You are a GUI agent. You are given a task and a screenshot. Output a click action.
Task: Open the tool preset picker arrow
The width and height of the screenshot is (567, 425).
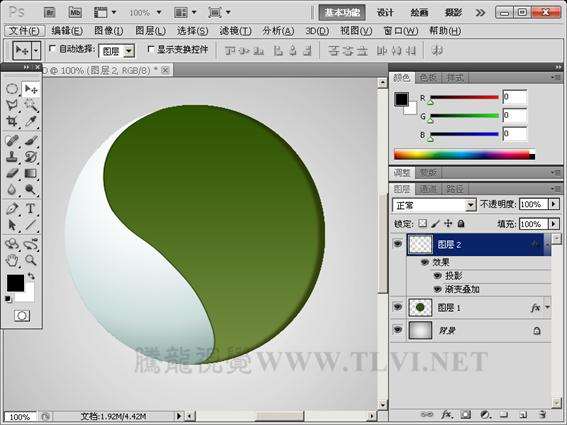pos(36,51)
